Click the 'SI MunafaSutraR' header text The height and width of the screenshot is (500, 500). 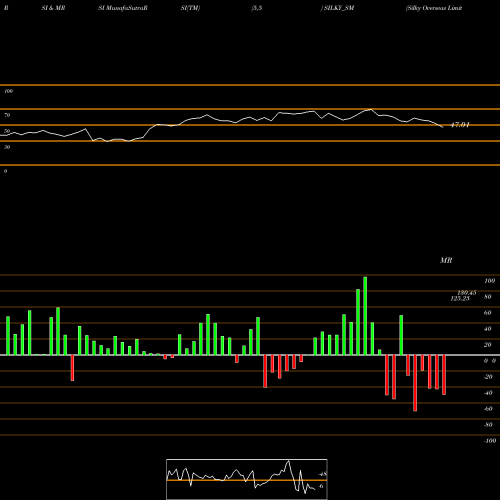(x=123, y=8)
